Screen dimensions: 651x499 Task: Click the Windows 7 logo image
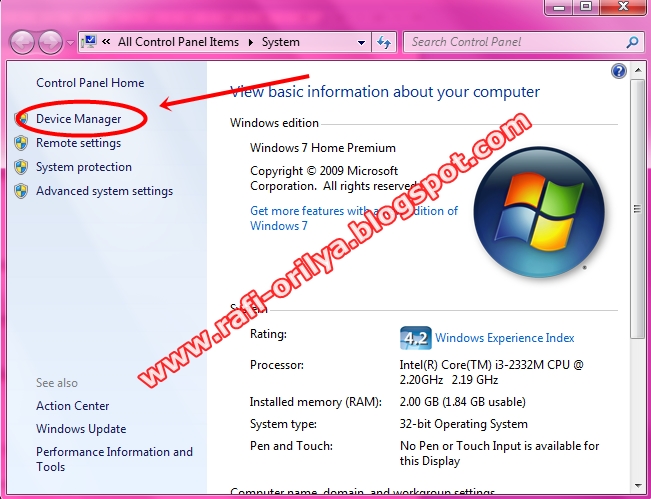point(539,212)
